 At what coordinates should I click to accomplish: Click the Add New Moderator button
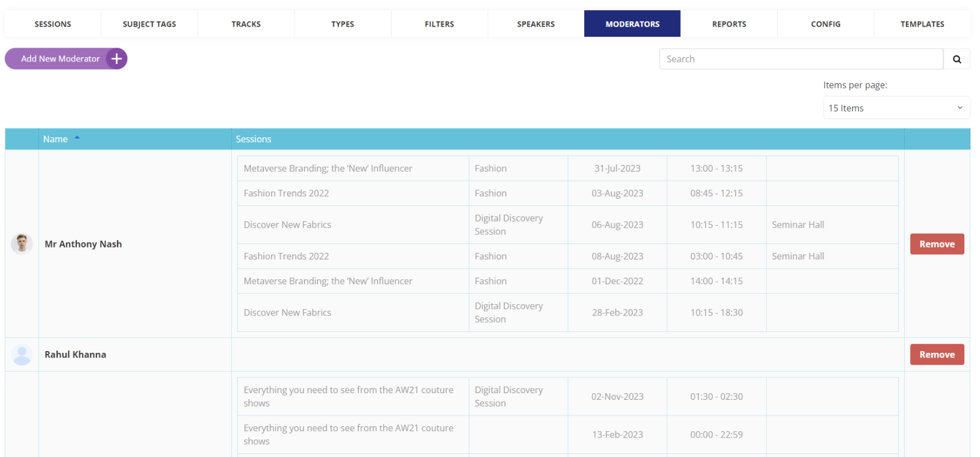[x=60, y=59]
